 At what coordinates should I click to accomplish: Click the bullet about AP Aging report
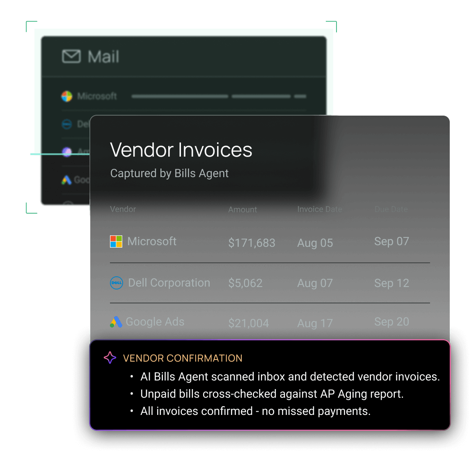pos(272,394)
